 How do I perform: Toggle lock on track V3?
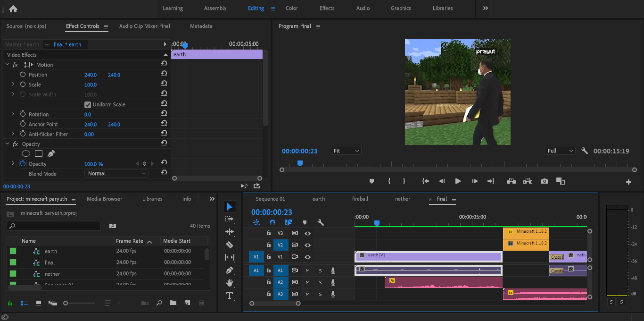269,233
